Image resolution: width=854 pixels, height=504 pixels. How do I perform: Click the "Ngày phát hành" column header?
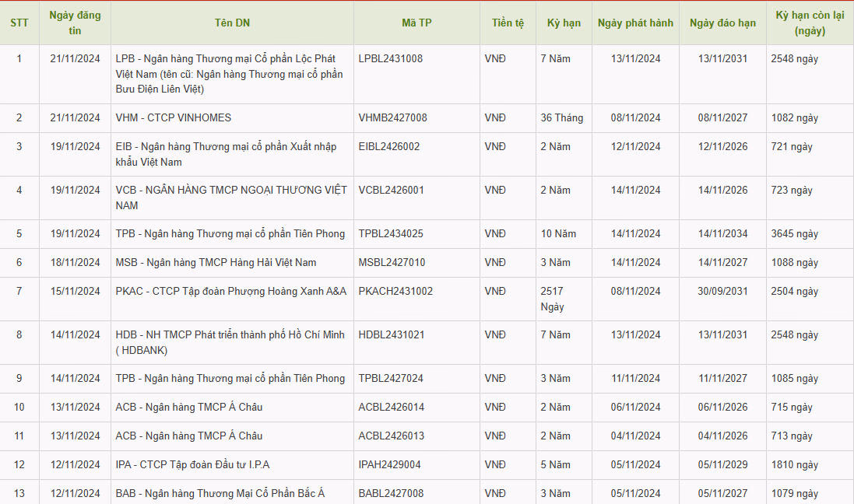click(635, 23)
